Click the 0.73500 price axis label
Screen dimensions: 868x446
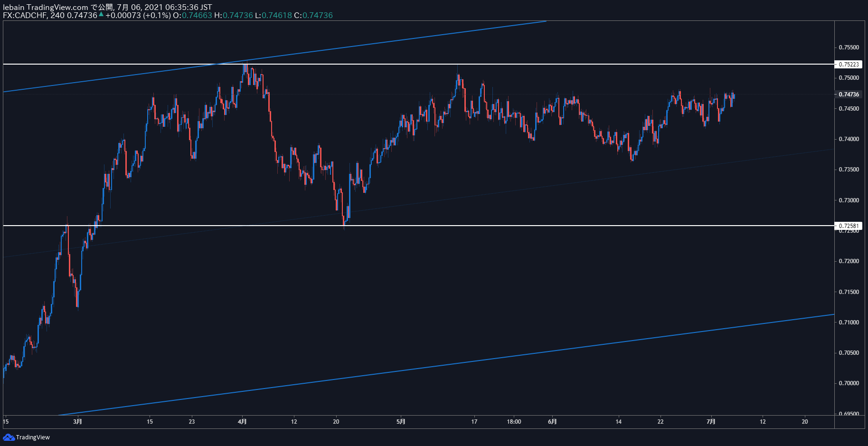tap(849, 170)
